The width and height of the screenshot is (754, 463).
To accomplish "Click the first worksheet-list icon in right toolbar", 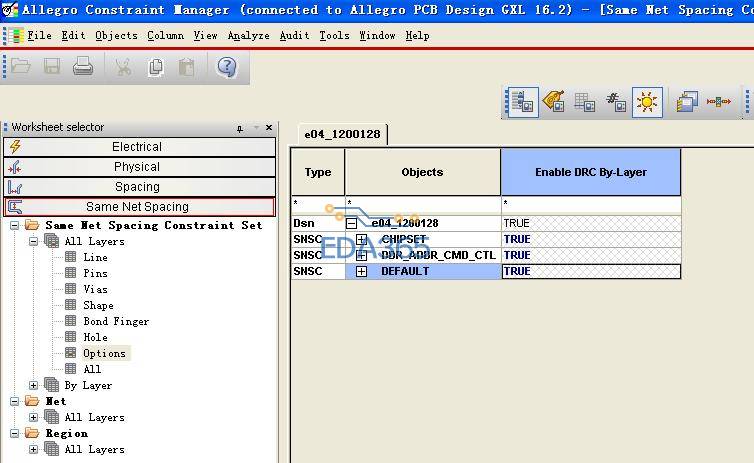I will click(x=523, y=102).
